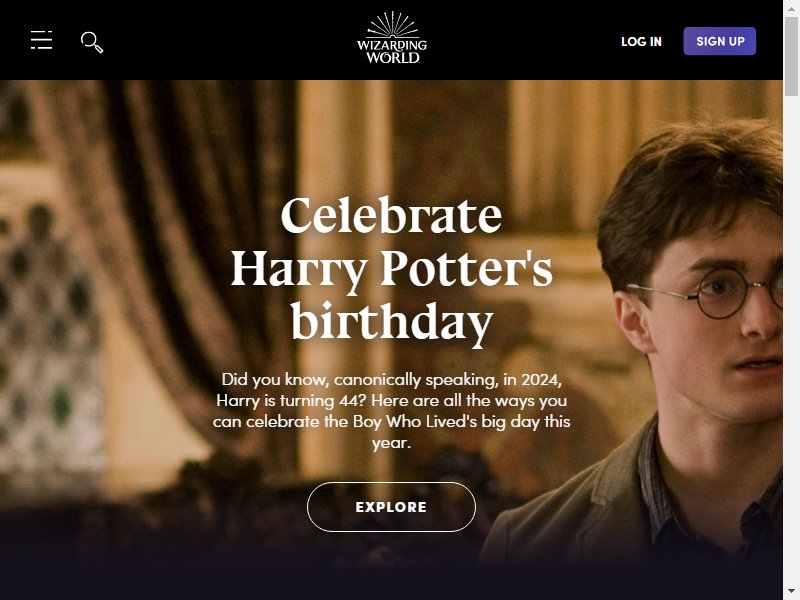The width and height of the screenshot is (800, 600).
Task: Click the EXPLORE button
Action: pyautogui.click(x=391, y=507)
